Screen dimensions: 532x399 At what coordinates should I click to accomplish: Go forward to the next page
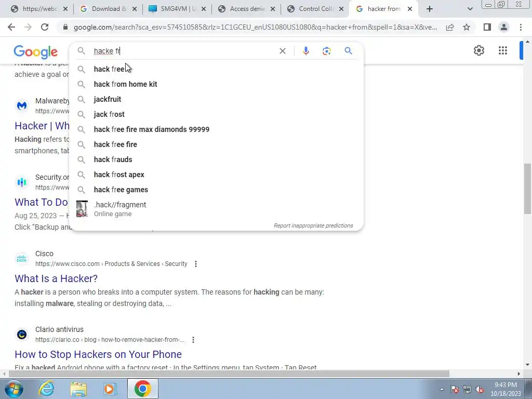point(28,27)
